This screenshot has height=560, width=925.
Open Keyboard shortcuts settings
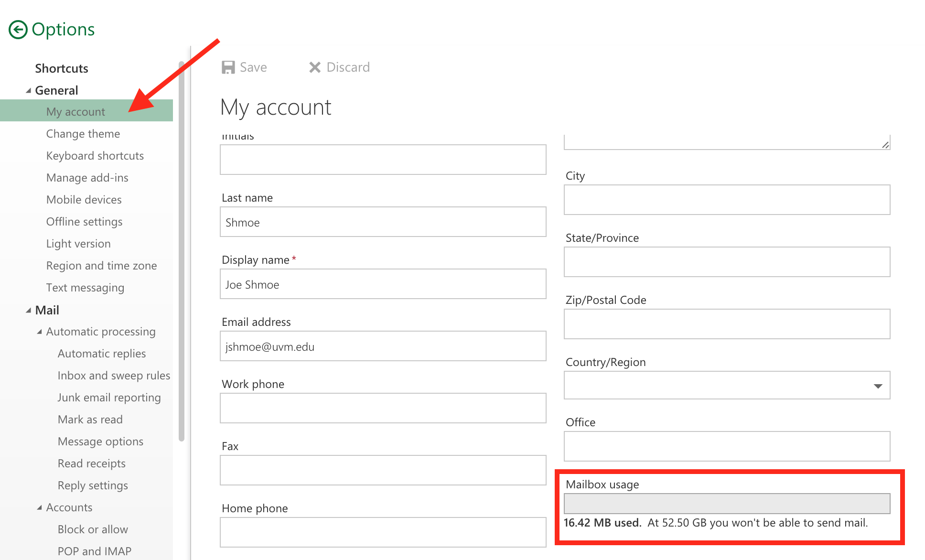95,155
